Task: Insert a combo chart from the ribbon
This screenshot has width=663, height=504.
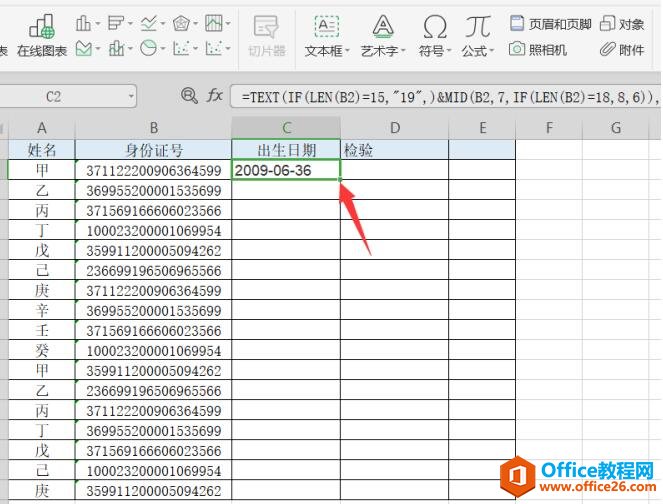Action: click(116, 49)
